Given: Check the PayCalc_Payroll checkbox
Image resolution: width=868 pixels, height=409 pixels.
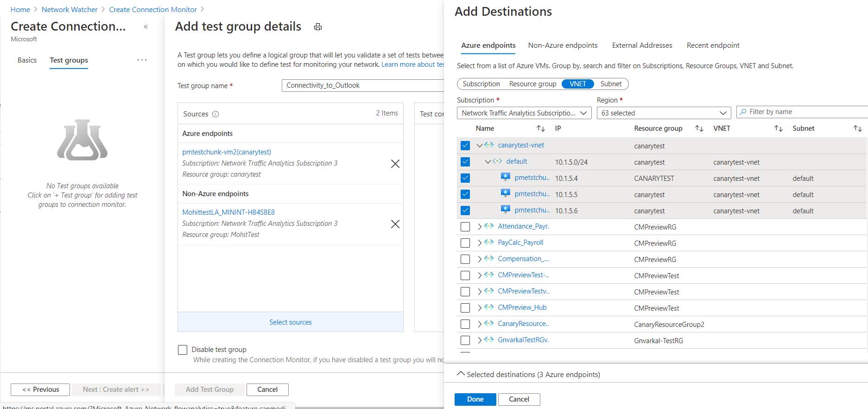Looking at the screenshot, I should tap(465, 243).
